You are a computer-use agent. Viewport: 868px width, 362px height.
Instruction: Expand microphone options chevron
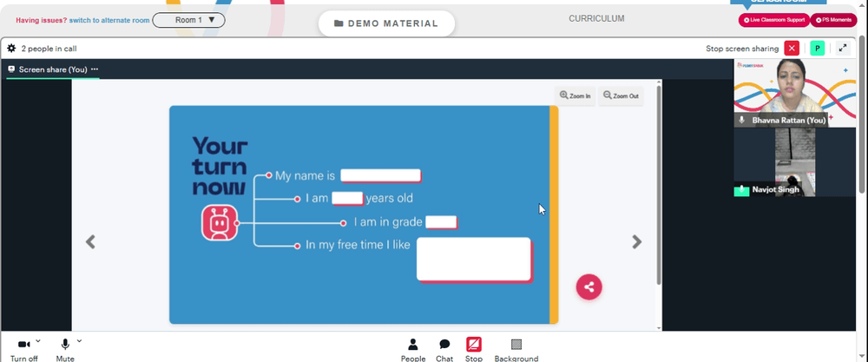pos(79,341)
